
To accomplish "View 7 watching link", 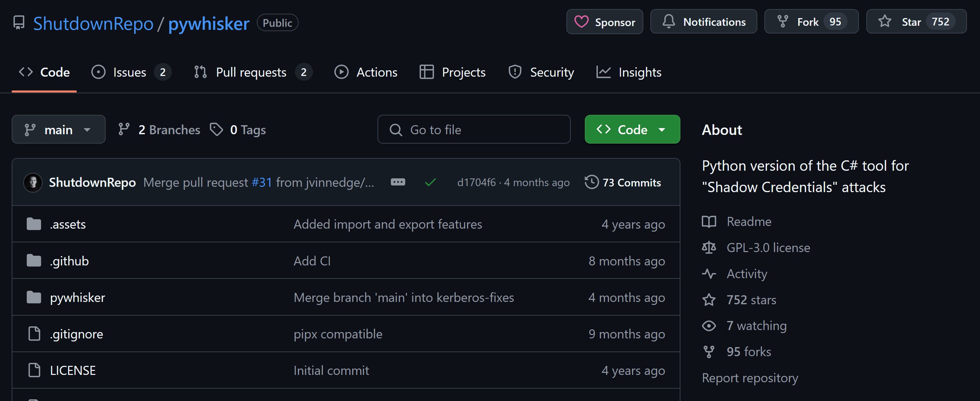I will click(x=756, y=326).
